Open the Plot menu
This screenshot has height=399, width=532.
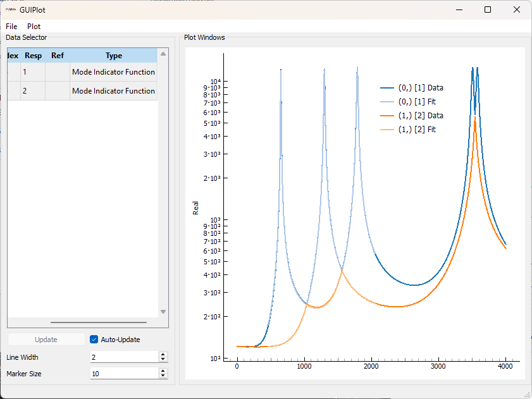click(x=34, y=27)
